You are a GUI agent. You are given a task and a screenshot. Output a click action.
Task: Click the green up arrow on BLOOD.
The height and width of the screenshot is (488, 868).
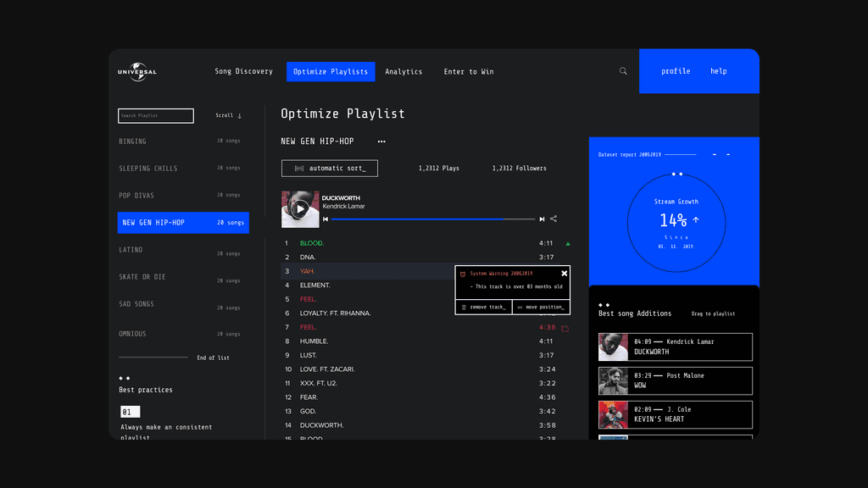point(568,243)
